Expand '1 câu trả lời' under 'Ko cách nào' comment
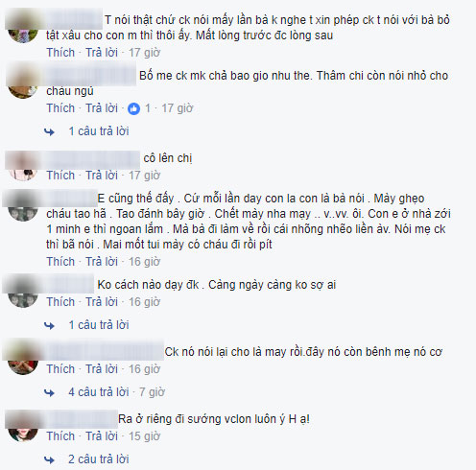Viewport: 476px width, 470px height. (x=99, y=325)
